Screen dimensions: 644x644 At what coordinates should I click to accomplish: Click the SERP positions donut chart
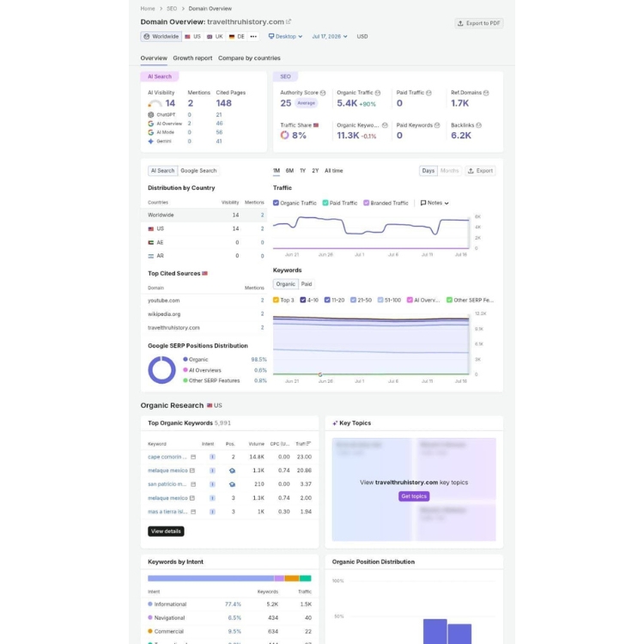(x=161, y=370)
